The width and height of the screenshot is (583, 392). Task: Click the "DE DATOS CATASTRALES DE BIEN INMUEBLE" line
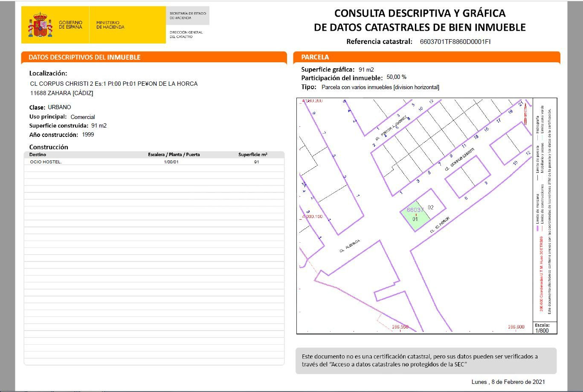tap(420, 28)
